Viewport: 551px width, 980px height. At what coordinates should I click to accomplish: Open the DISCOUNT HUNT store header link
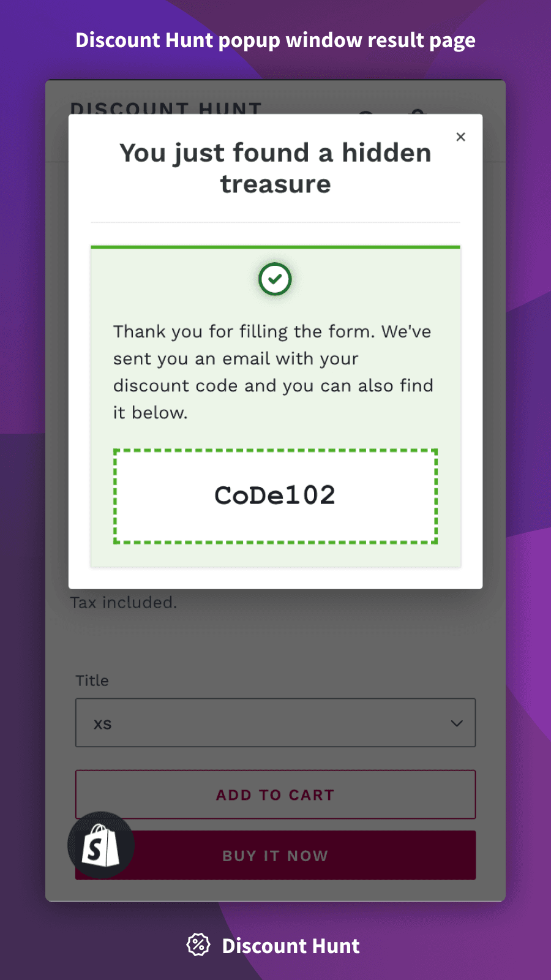tap(166, 108)
